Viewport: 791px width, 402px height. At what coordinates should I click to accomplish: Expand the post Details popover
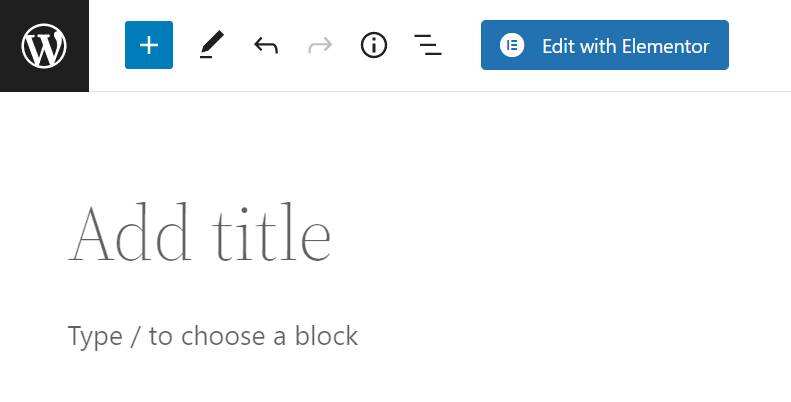[x=374, y=45]
